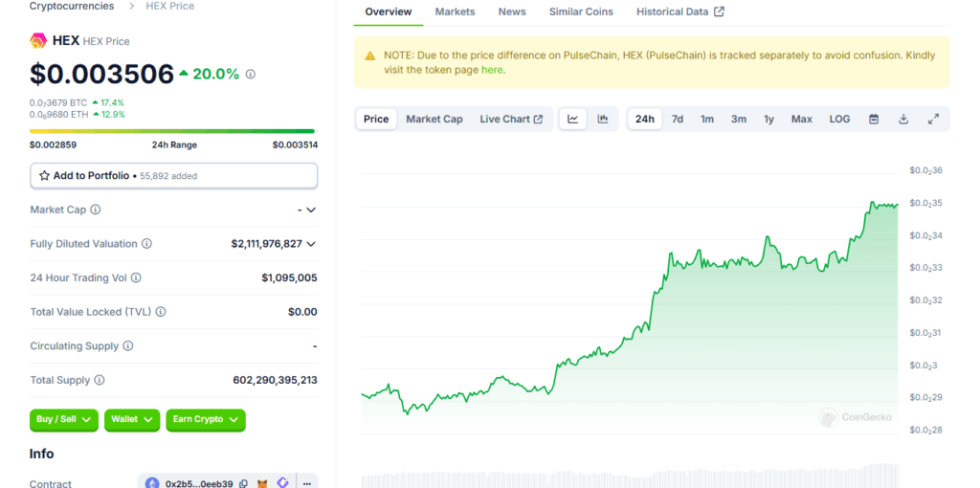Click the Ethereum chain icon beside contract
Image resolution: width=980 pixels, height=488 pixels.
152,483
